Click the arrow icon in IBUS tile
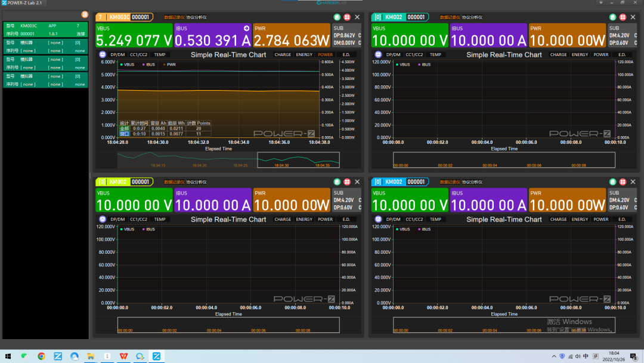Screen dimensions: 644x363 (246, 29)
